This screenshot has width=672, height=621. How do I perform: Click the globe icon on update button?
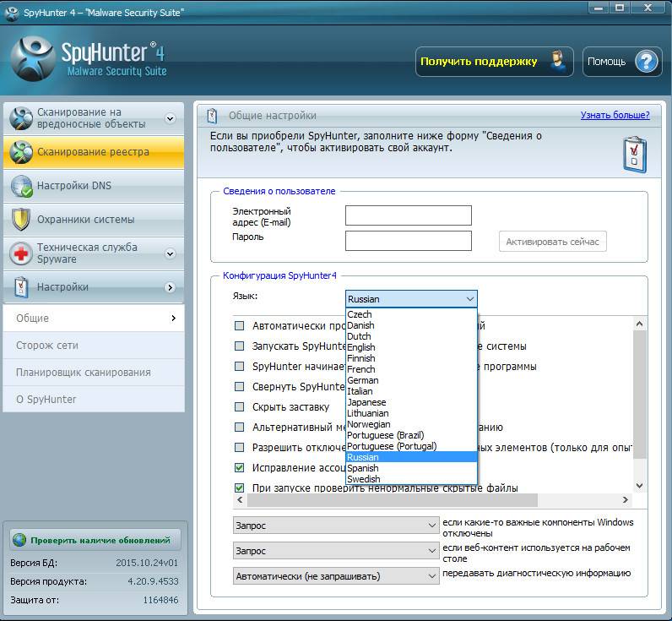pos(19,540)
